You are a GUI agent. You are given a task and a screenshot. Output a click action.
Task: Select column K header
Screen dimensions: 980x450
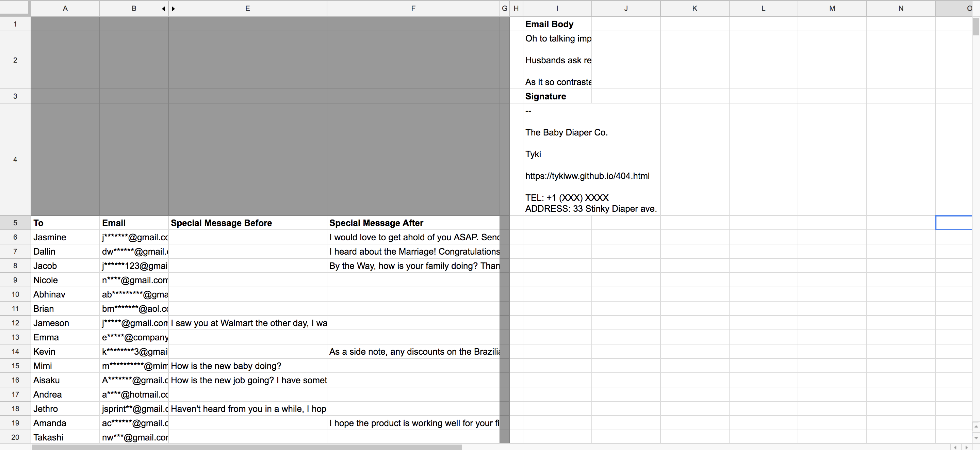[694, 9]
